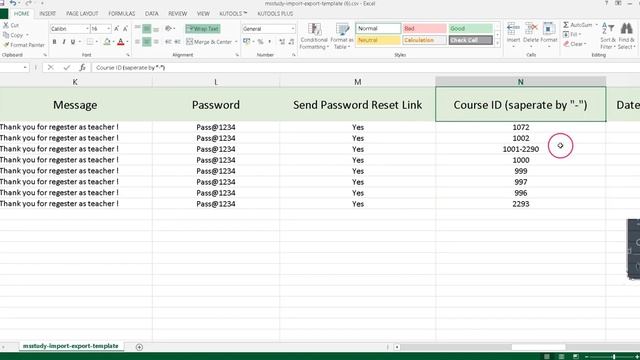Image resolution: width=640 pixels, height=360 pixels.
Task: Click the Accounting Number Format icon
Action: point(246,42)
